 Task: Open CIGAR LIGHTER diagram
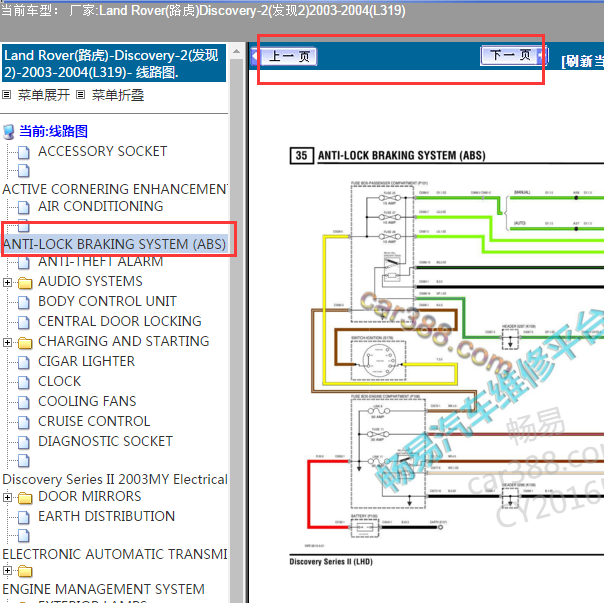87,361
